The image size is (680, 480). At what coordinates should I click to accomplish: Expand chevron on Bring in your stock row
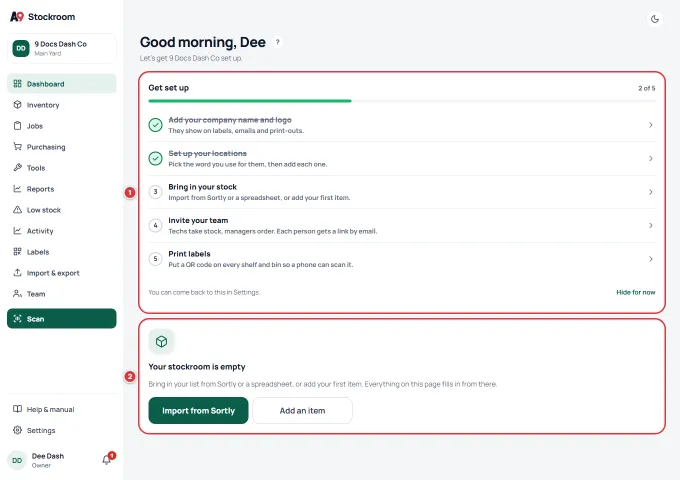(x=651, y=192)
